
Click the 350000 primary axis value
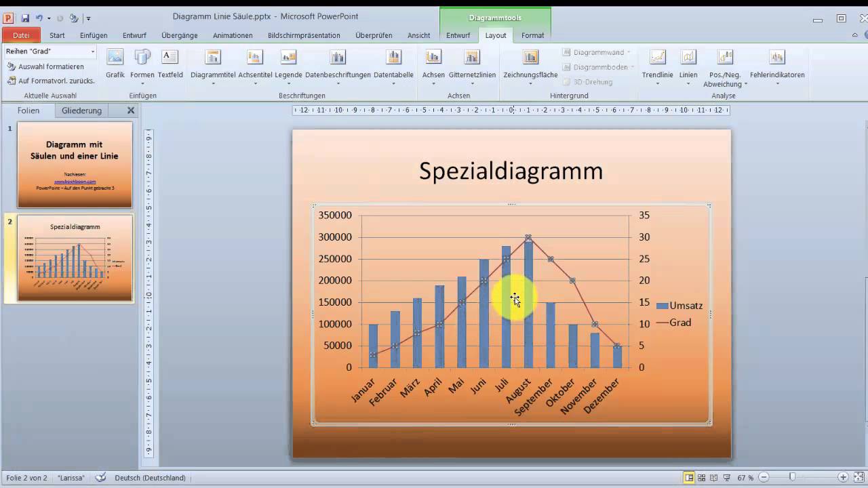click(x=335, y=216)
